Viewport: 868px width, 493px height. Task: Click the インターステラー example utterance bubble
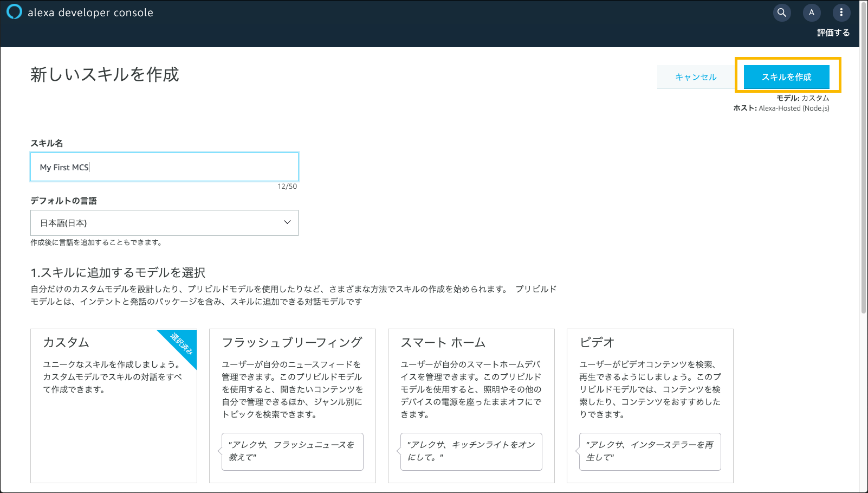pos(650,451)
